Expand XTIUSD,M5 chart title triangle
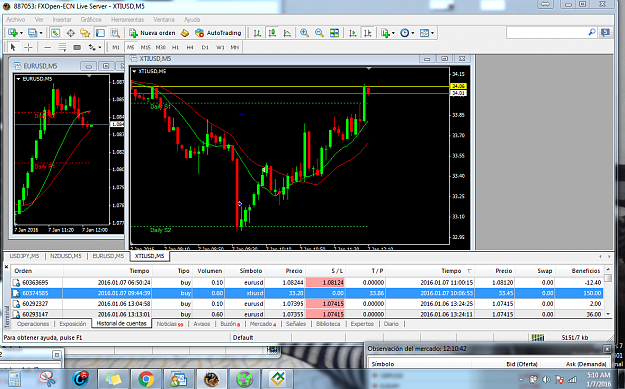 (x=134, y=71)
